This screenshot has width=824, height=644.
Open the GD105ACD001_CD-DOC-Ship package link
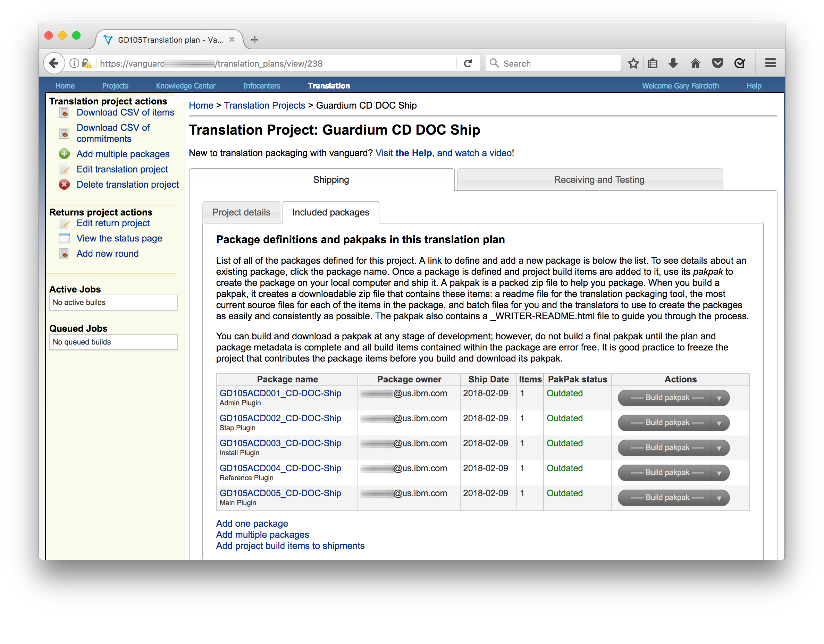coord(280,393)
